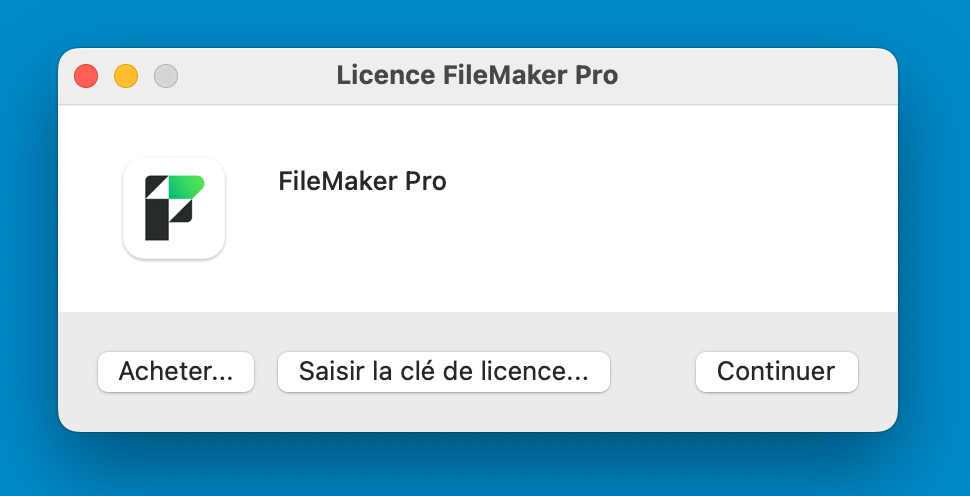Click empty title bar right of the title
Viewport: 970px width, 496px height.
pyautogui.click(x=760, y=76)
